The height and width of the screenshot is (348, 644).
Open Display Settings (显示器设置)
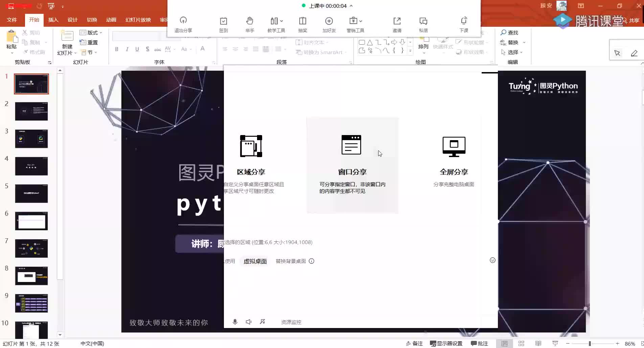coord(446,343)
